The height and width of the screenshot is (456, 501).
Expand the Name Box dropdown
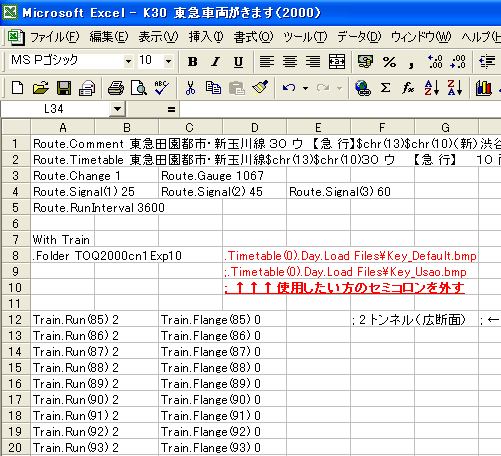tap(117, 109)
